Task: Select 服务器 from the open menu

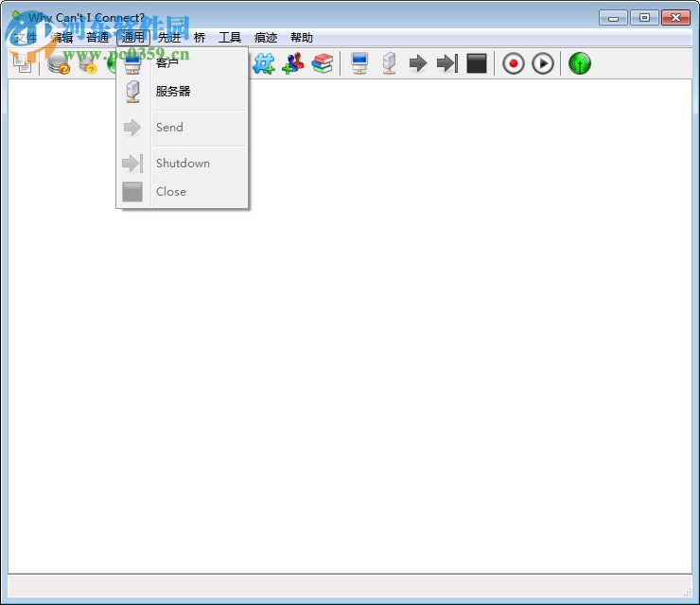Action: [x=183, y=92]
